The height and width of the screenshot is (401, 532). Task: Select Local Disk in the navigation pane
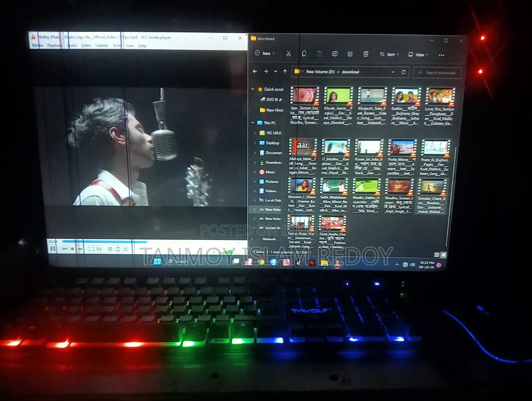tap(270, 200)
